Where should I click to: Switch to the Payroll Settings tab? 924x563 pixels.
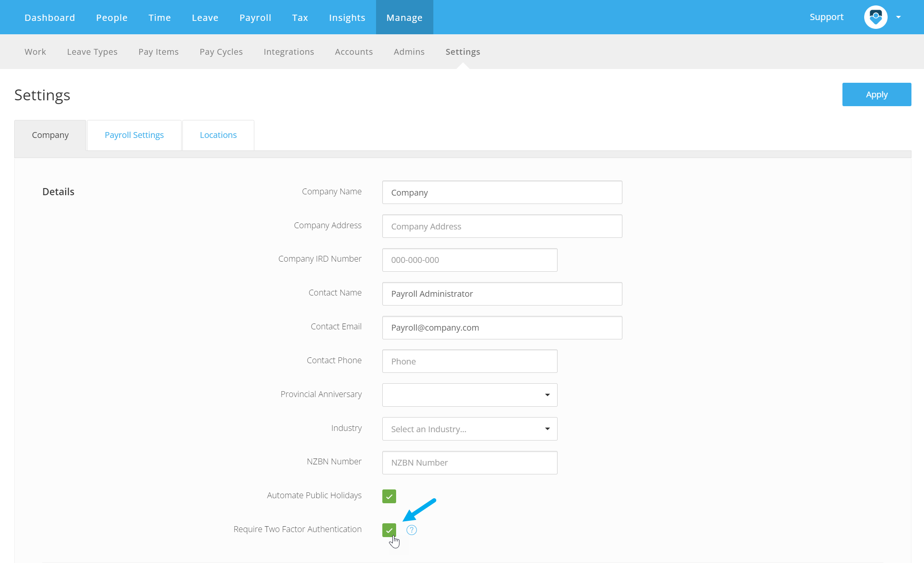click(x=134, y=135)
